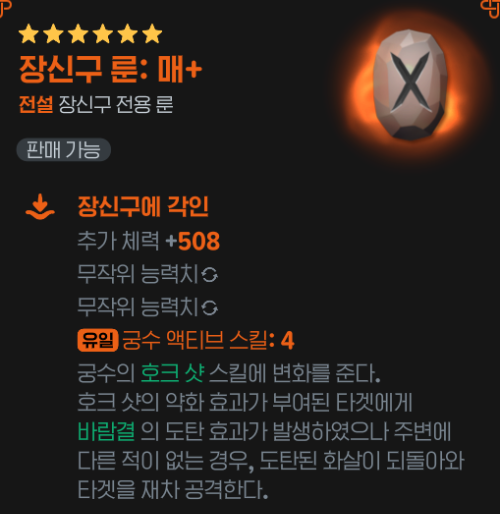Click the 유일 unique badge
The height and width of the screenshot is (514, 500).
pyautogui.click(x=98, y=340)
